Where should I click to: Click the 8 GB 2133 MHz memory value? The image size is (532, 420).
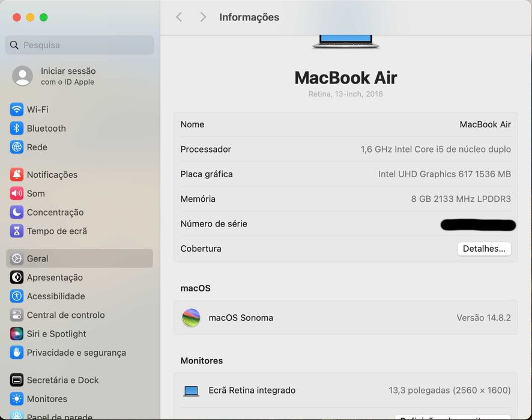461,199
